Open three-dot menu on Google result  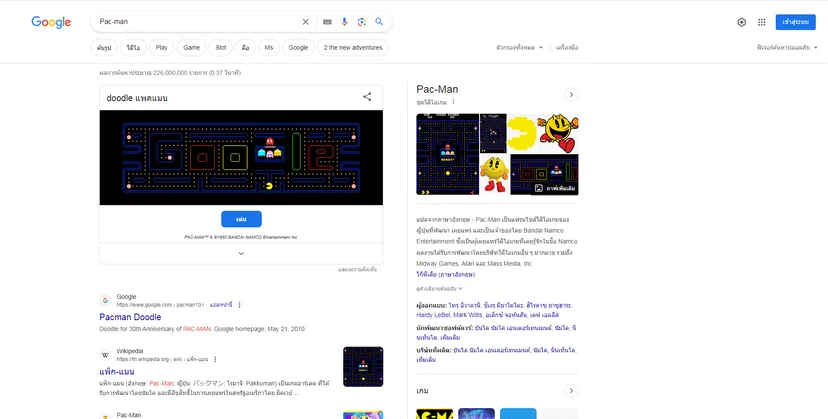pos(240,305)
